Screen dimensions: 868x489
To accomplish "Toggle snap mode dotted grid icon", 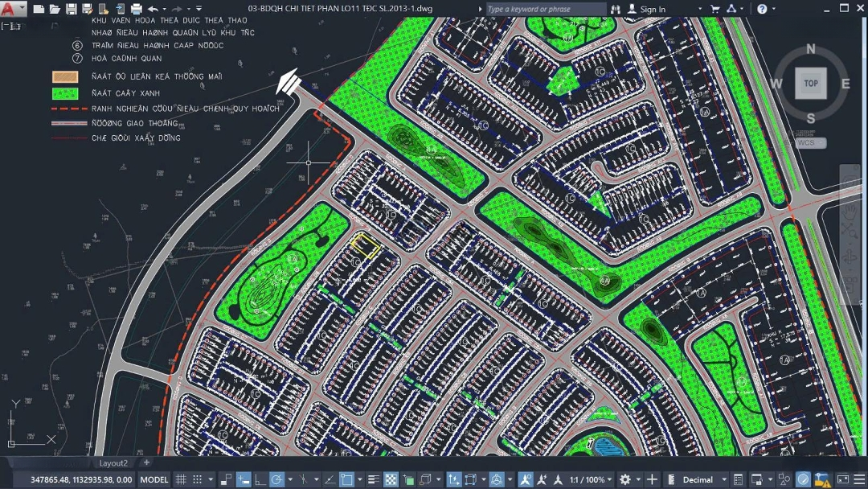I will [197, 479].
